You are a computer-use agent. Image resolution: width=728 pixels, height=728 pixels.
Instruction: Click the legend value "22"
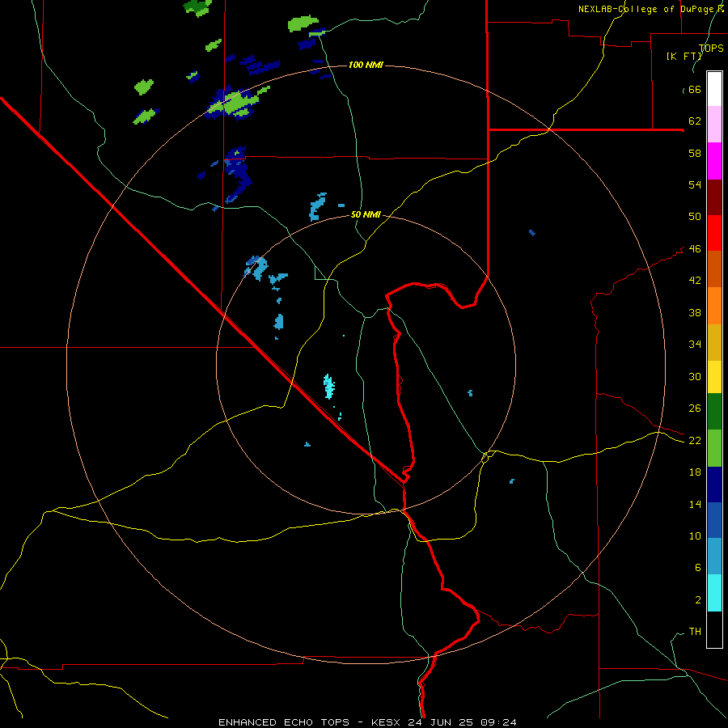tap(695, 440)
